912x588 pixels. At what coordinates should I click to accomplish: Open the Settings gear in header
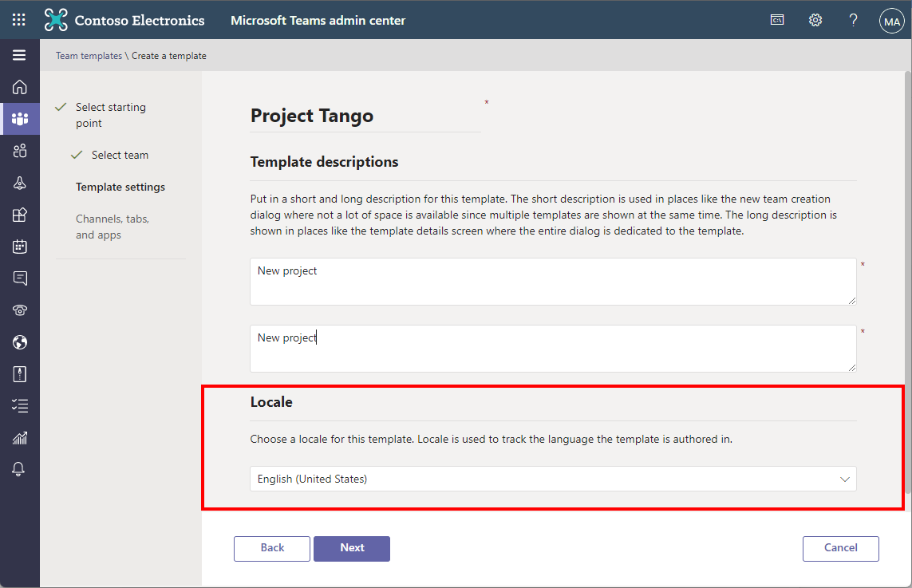click(815, 20)
